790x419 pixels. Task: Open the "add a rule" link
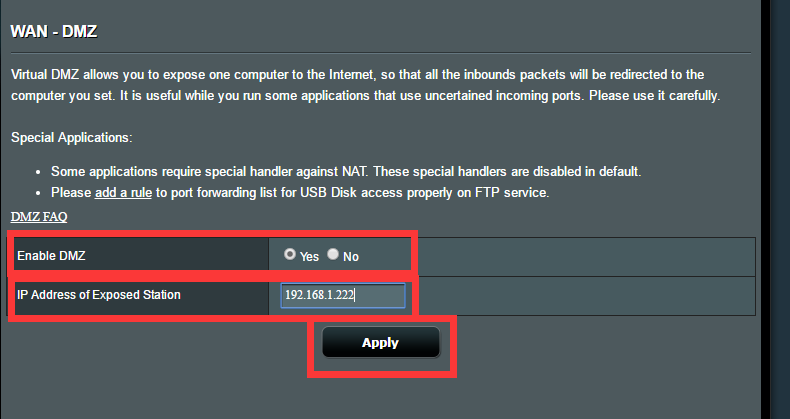coord(123,192)
